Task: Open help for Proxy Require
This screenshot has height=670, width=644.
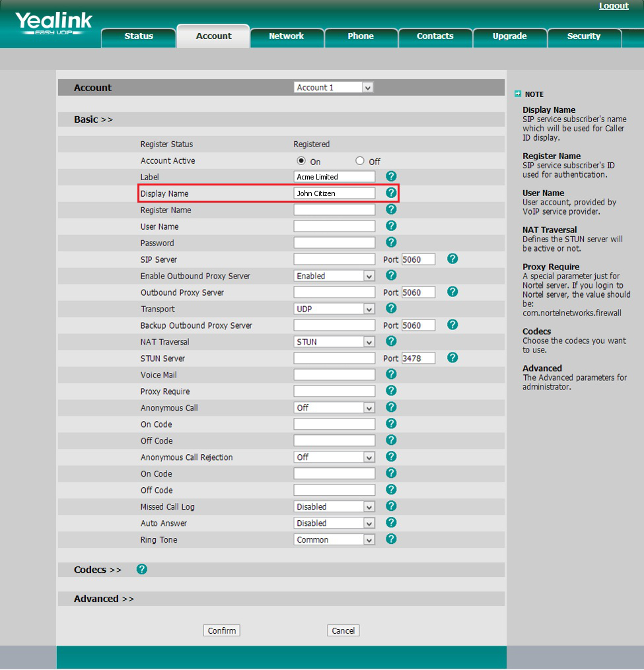Action: [x=391, y=391]
